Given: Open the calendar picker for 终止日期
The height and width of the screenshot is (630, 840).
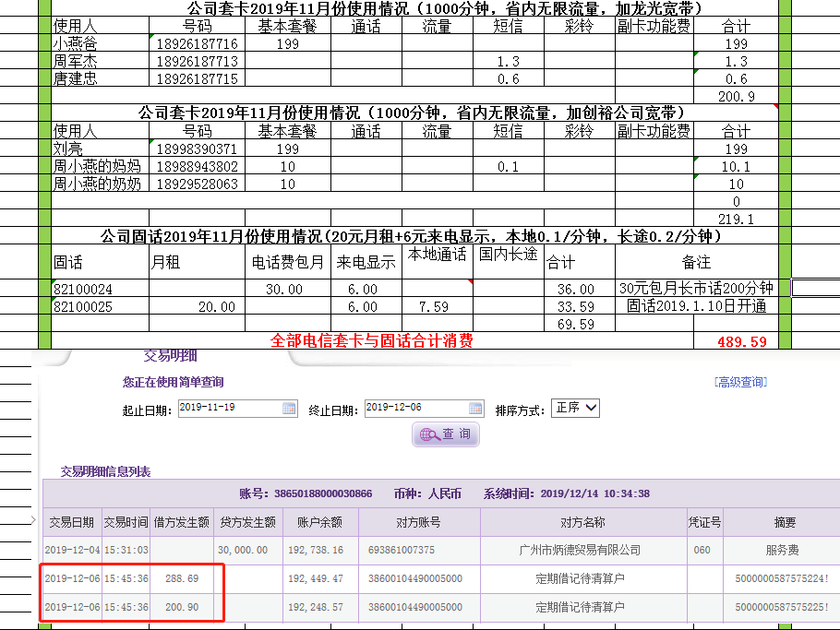Looking at the screenshot, I should 475,409.
